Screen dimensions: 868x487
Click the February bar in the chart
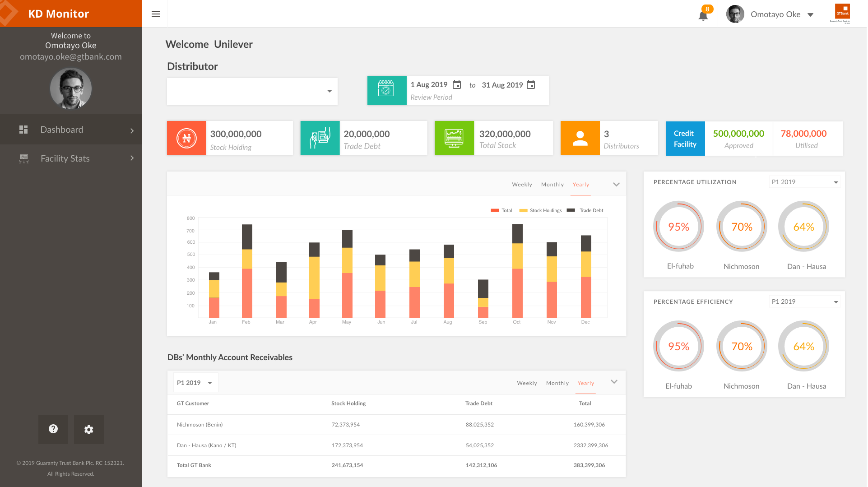(x=247, y=271)
